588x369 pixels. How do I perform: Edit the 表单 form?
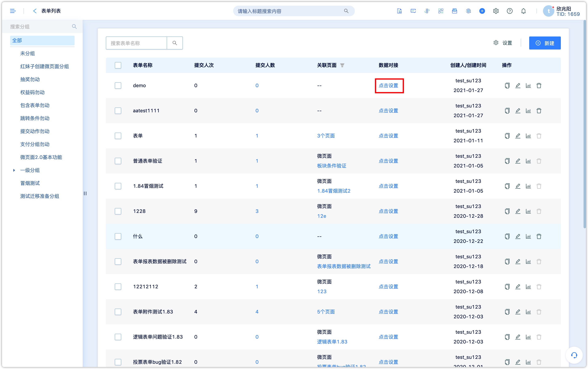[518, 136]
